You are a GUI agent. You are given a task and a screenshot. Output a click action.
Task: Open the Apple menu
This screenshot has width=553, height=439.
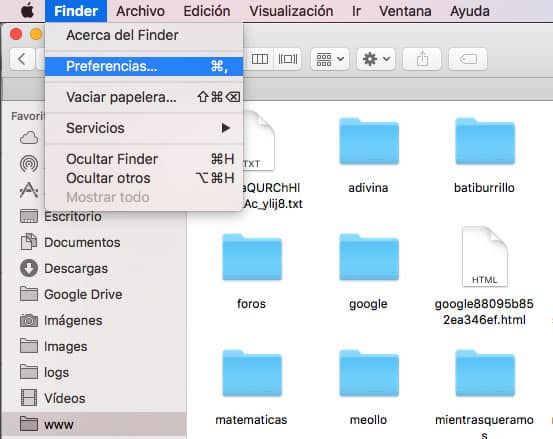point(28,11)
